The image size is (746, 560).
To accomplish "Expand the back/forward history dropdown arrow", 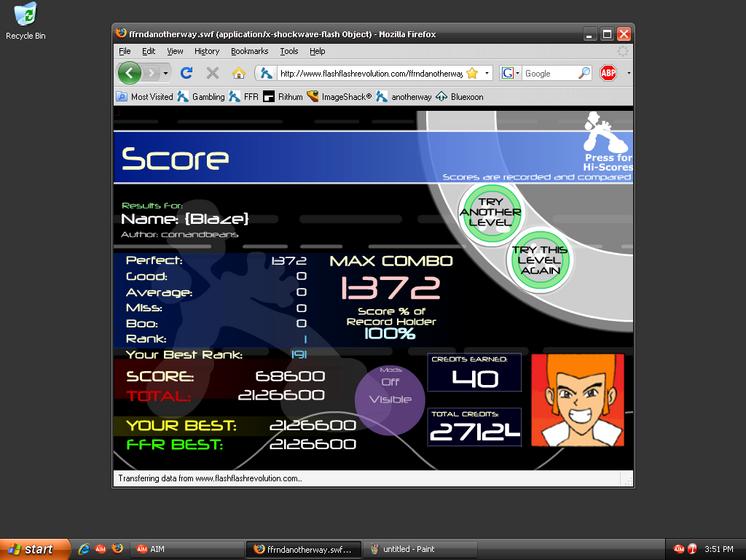I will 165,74.
